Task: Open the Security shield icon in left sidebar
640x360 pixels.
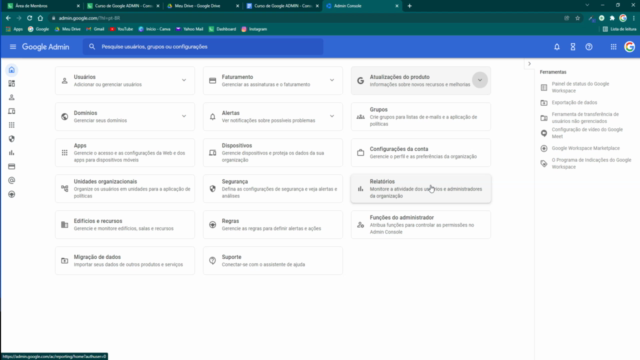Action: click(x=11, y=139)
